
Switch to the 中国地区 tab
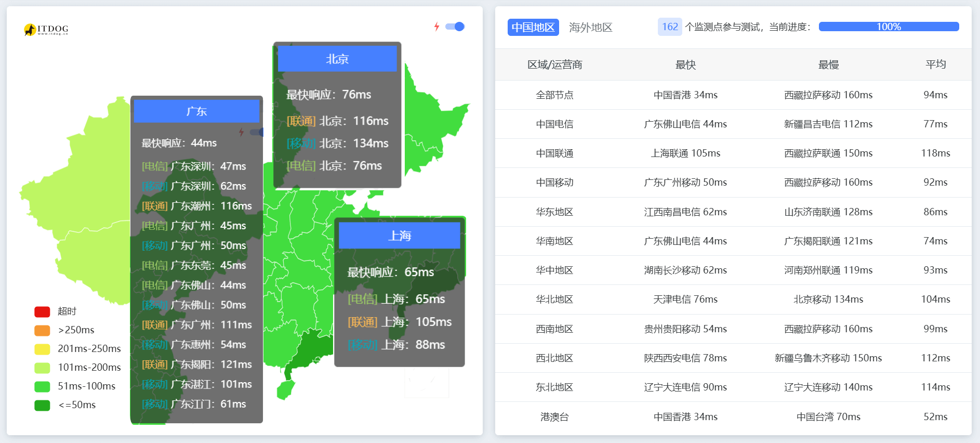533,27
